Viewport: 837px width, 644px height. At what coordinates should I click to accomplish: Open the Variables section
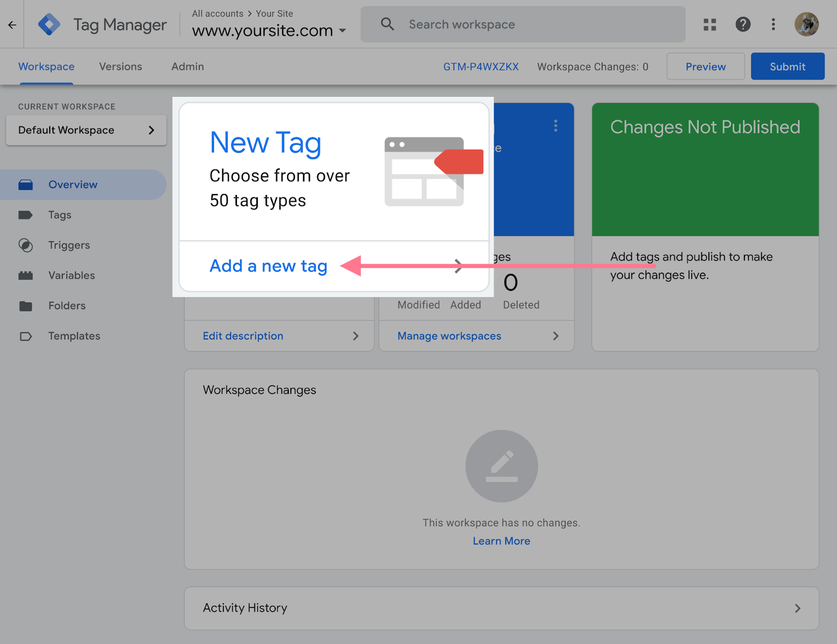(72, 275)
